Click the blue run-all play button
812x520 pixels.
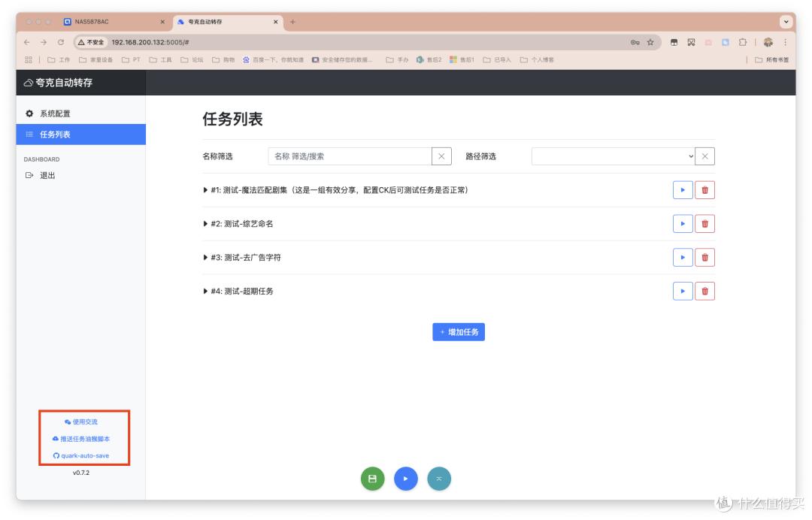tap(406, 478)
